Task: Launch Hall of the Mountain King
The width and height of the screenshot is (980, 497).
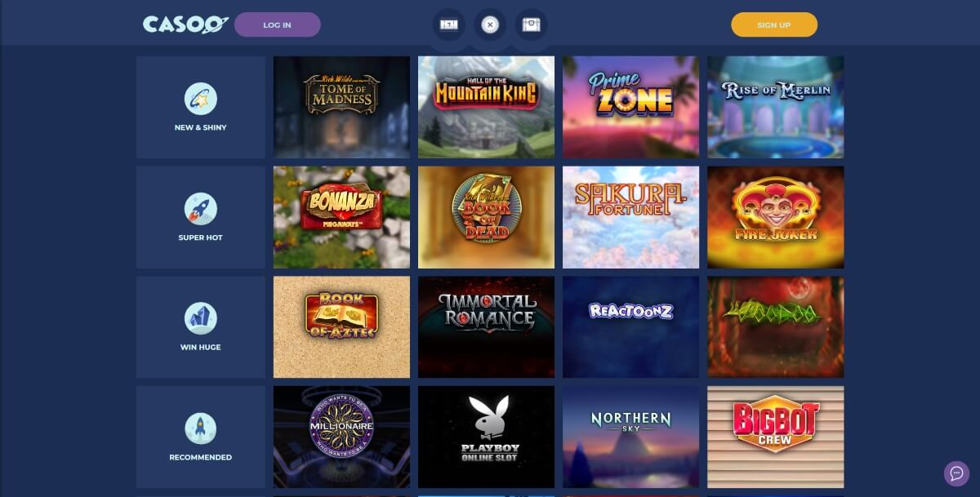Action: click(486, 107)
